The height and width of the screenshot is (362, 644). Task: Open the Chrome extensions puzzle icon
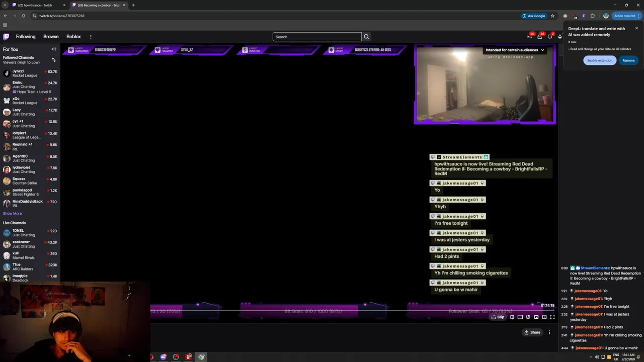(x=592, y=16)
